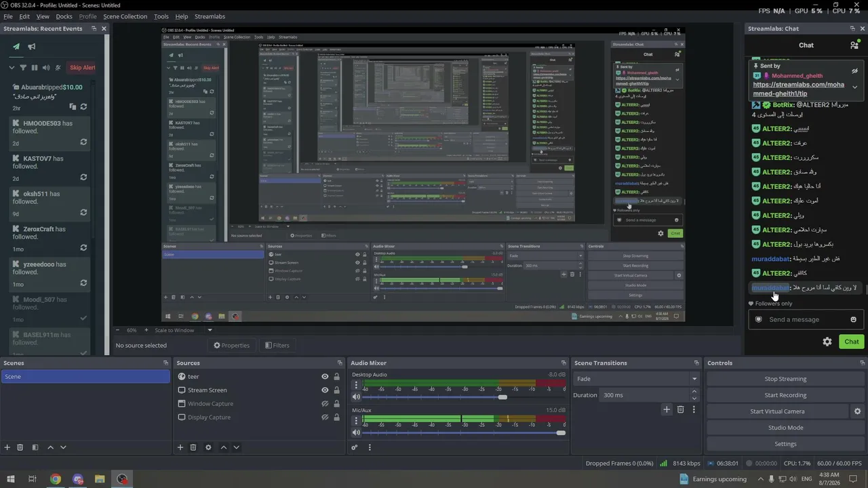Open the Tools menu
The image size is (868, 488).
point(161,16)
